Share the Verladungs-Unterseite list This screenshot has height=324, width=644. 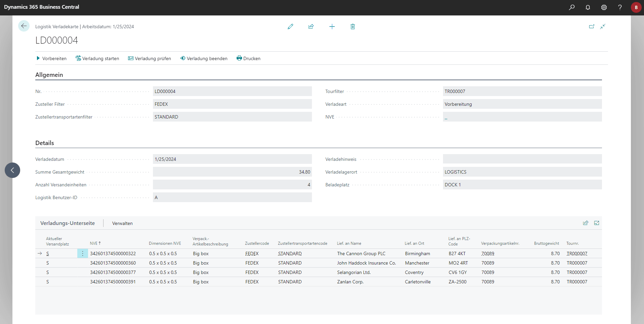[x=586, y=223]
